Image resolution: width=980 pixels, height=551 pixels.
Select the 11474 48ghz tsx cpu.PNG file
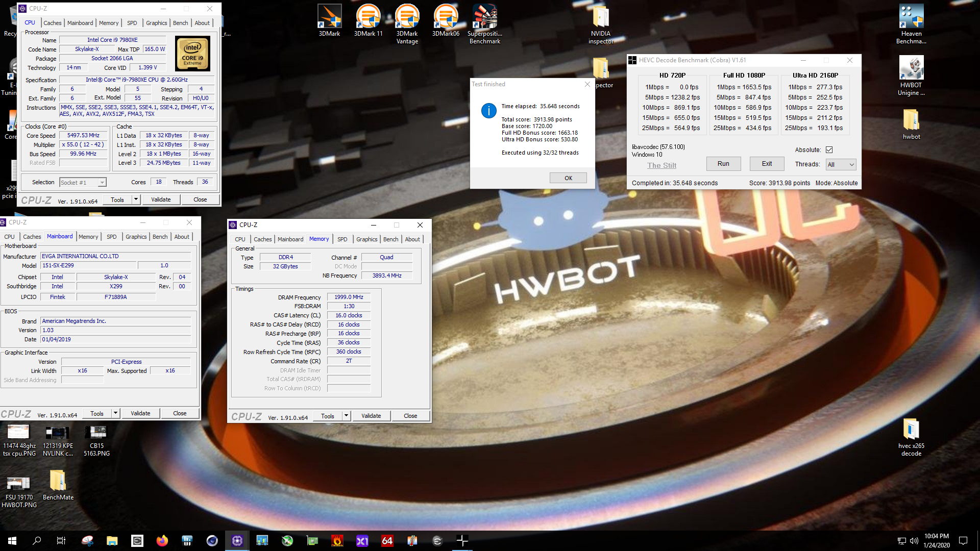(x=19, y=441)
